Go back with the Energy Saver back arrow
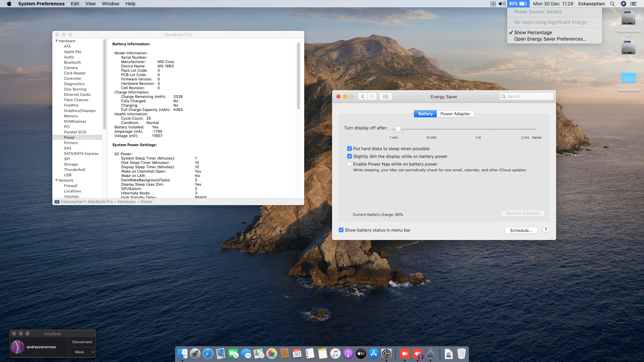The image size is (644, 362). click(363, 97)
